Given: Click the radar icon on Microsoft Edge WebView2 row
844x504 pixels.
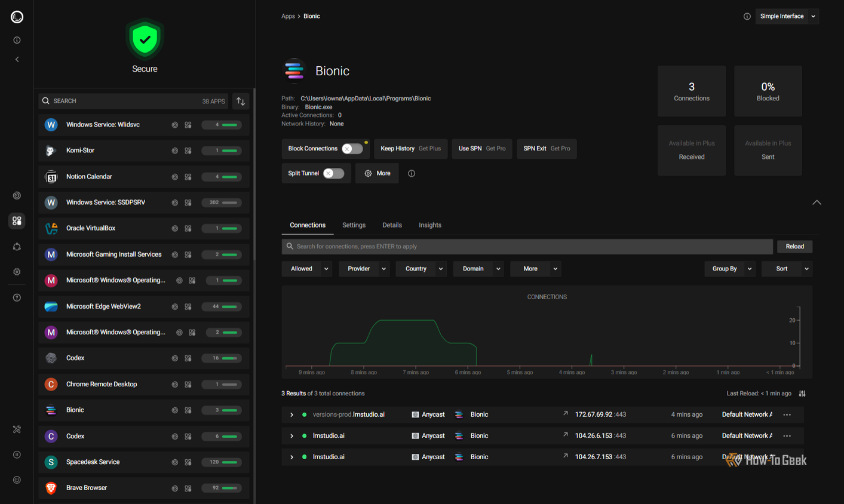Looking at the screenshot, I should 175,307.
